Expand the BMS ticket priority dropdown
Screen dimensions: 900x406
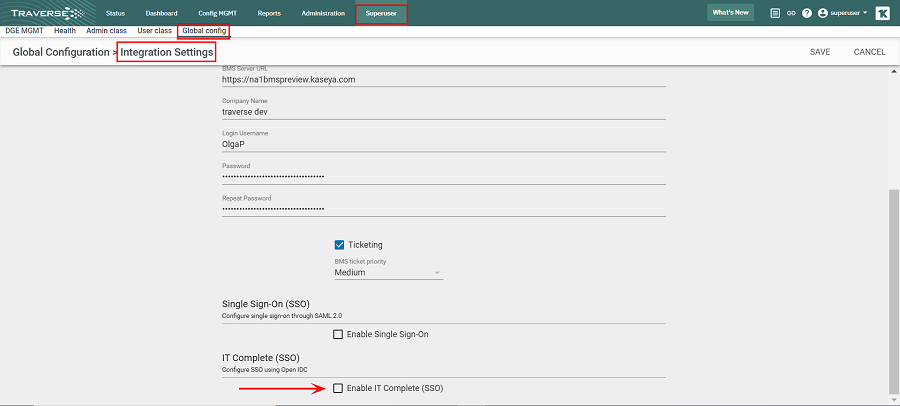click(389, 273)
